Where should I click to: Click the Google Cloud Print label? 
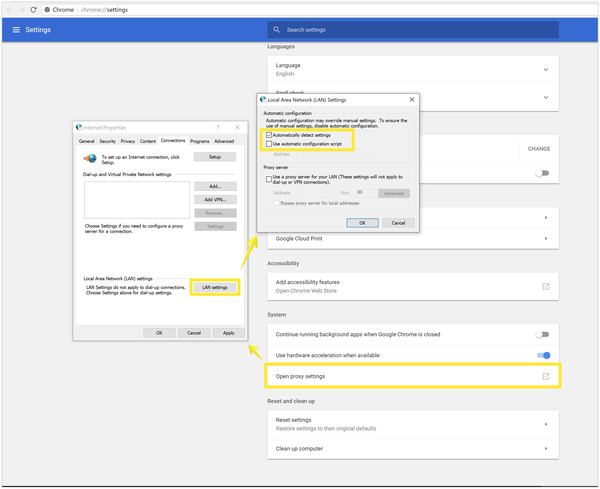point(299,238)
